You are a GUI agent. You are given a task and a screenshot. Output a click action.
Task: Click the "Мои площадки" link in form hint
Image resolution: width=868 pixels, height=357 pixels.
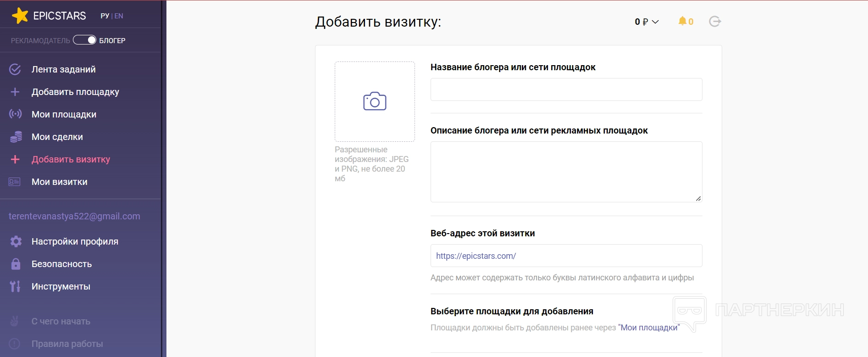(x=649, y=328)
